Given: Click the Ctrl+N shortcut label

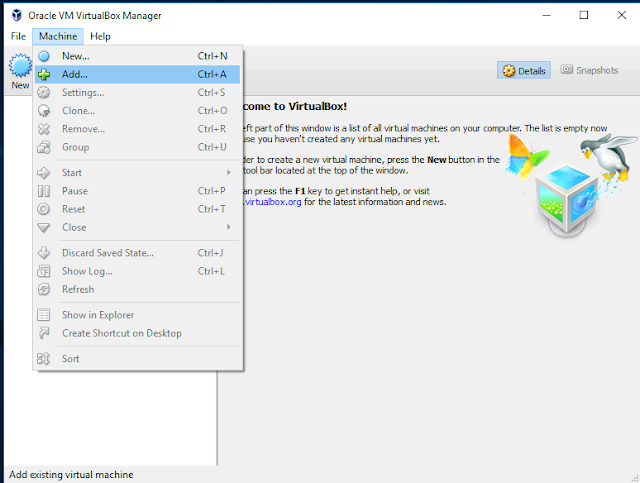Looking at the screenshot, I should [x=212, y=56].
